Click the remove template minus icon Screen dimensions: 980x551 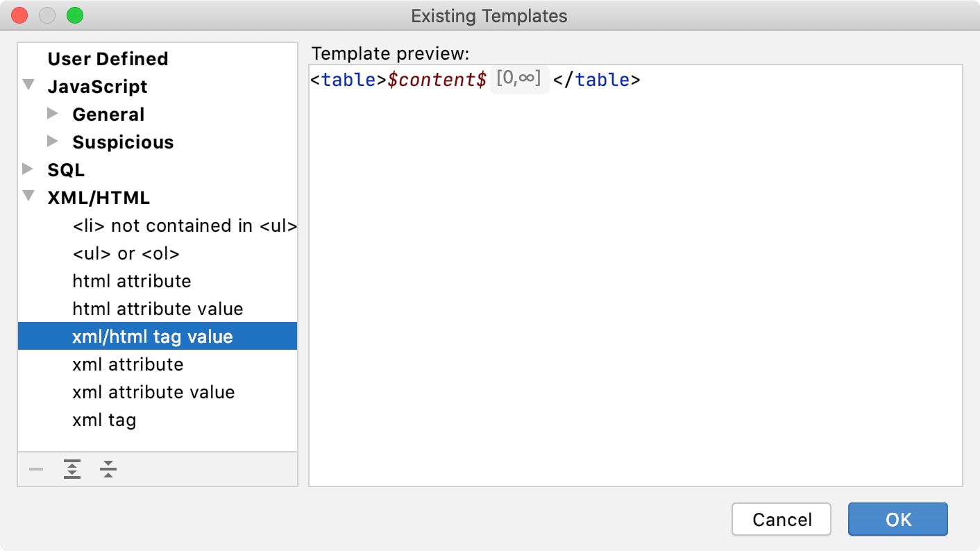coord(36,470)
